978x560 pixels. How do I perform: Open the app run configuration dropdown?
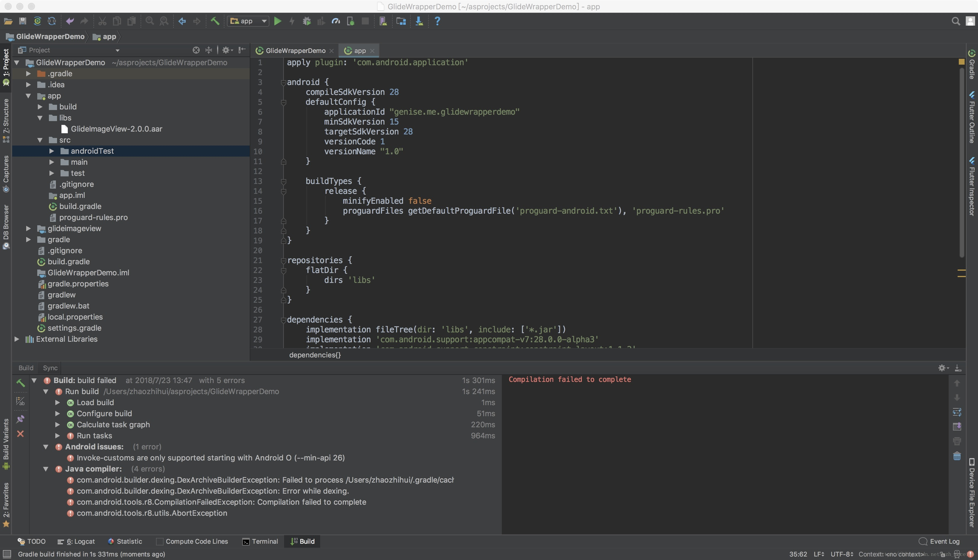(248, 21)
